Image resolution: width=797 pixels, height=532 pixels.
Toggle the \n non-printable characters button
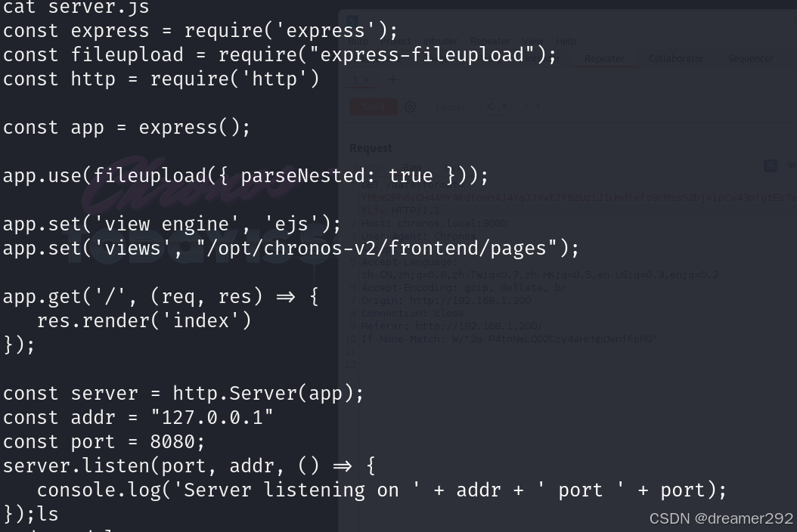(792, 165)
